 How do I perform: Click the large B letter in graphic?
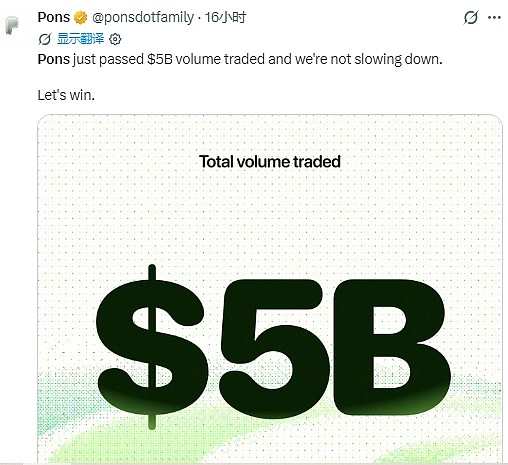392,347
